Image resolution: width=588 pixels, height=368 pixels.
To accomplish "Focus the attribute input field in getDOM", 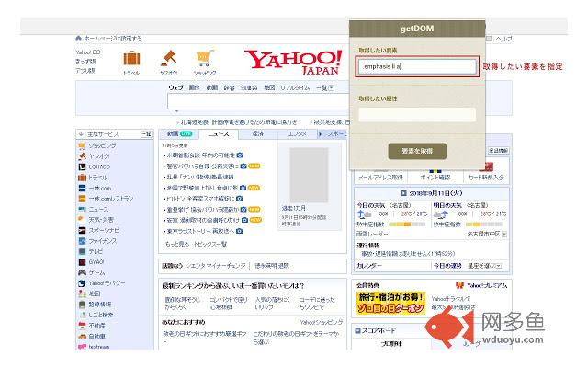I will (x=417, y=114).
